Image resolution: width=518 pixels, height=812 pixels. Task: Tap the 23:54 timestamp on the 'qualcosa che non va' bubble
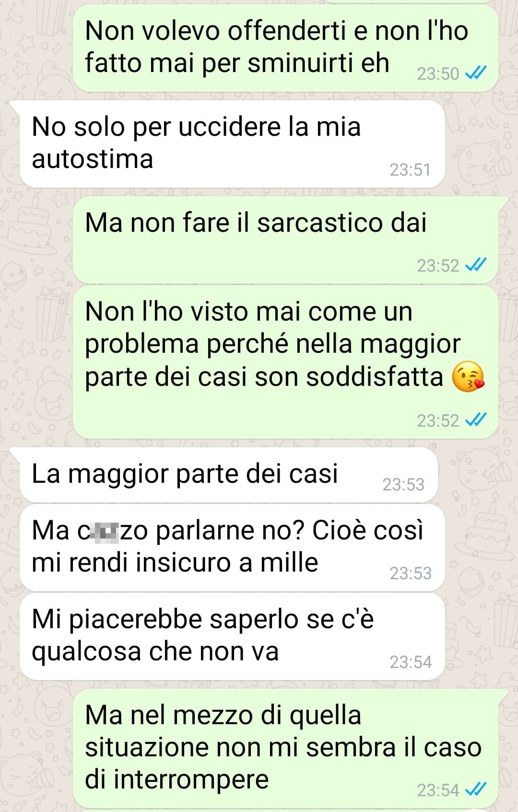(x=411, y=662)
